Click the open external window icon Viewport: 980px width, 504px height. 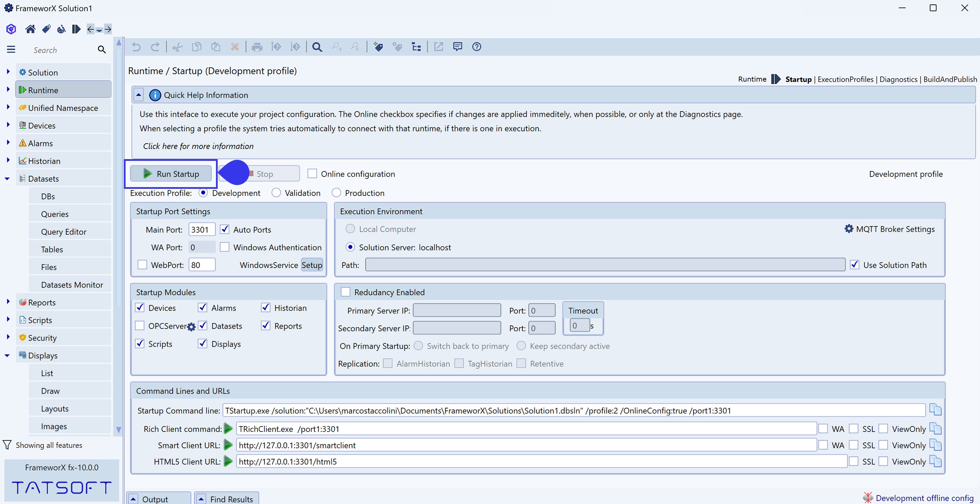coord(438,47)
